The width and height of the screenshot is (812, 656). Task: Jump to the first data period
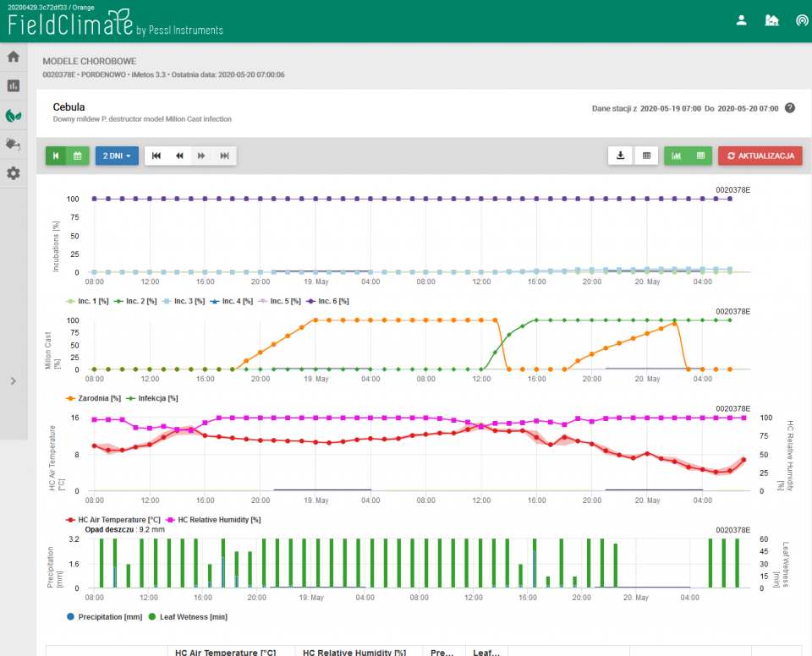156,156
